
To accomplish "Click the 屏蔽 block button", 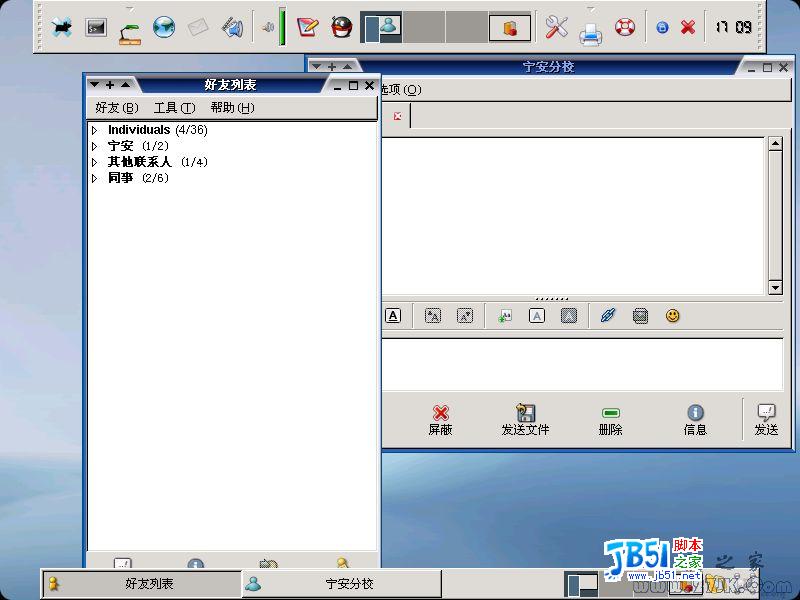I will tap(440, 420).
